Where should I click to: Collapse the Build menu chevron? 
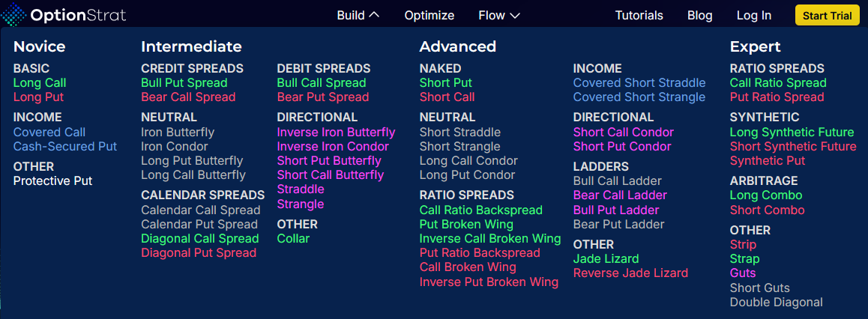click(x=374, y=16)
